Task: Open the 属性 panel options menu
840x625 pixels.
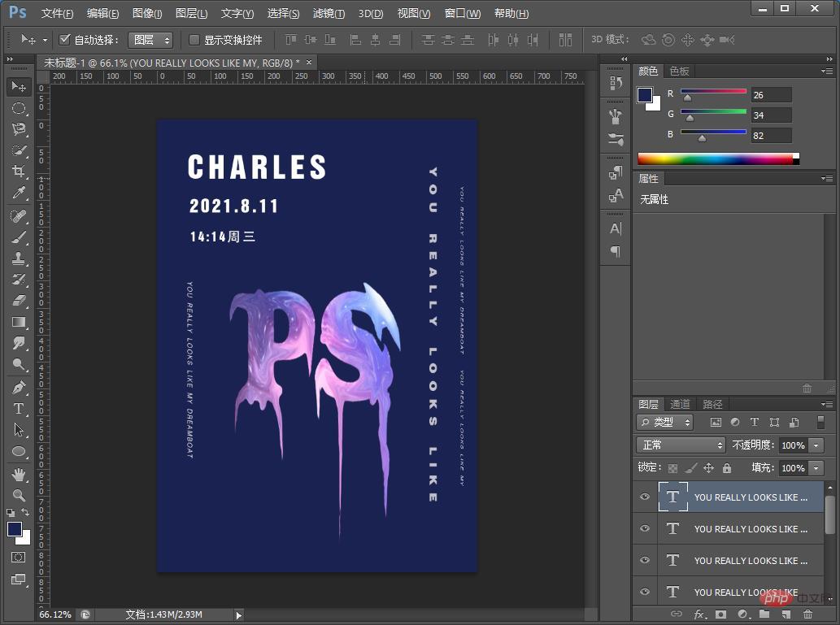Action: pyautogui.click(x=827, y=178)
